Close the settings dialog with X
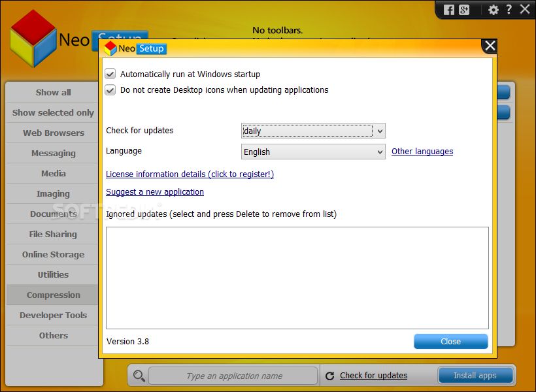The image size is (536, 392). [490, 46]
